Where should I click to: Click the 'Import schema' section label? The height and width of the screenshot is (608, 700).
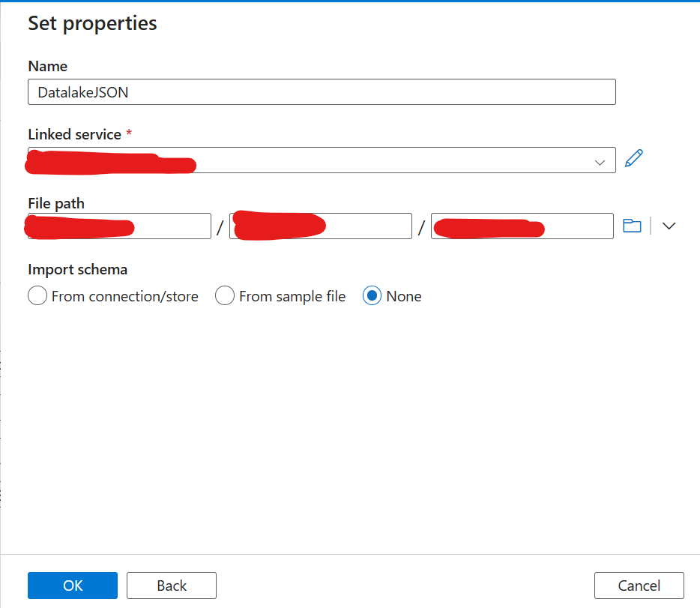[x=78, y=269]
